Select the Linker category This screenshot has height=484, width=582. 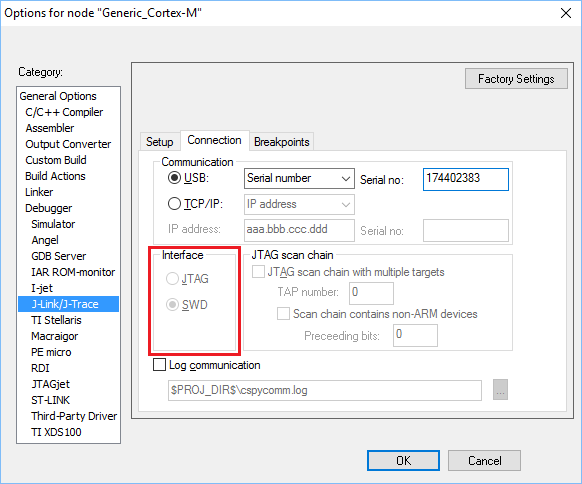(x=39, y=192)
